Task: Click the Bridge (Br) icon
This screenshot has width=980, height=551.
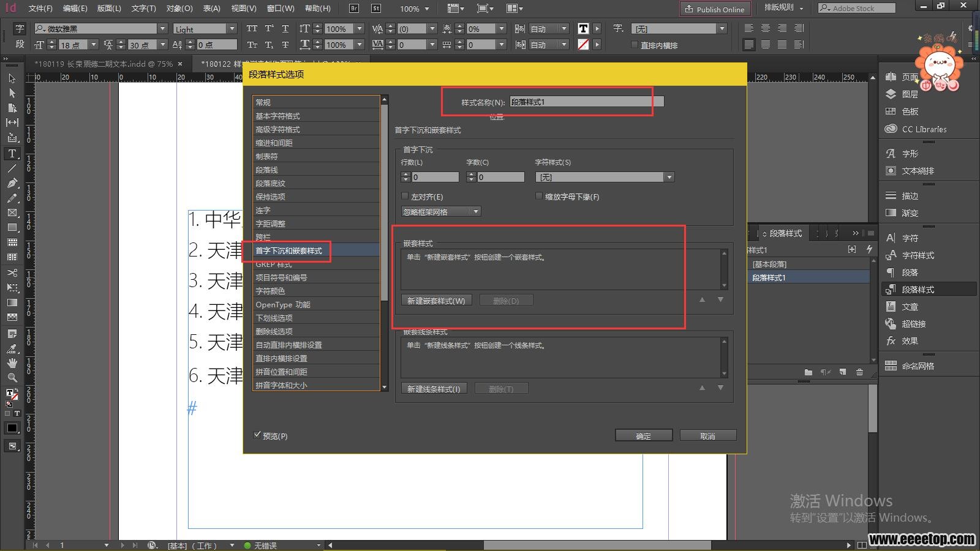Action: 354,9
